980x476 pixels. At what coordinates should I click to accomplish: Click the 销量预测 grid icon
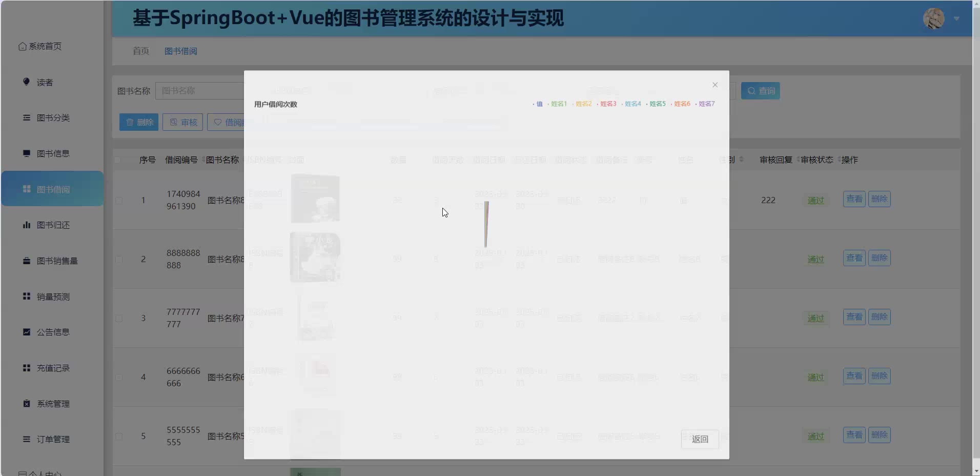tap(27, 296)
